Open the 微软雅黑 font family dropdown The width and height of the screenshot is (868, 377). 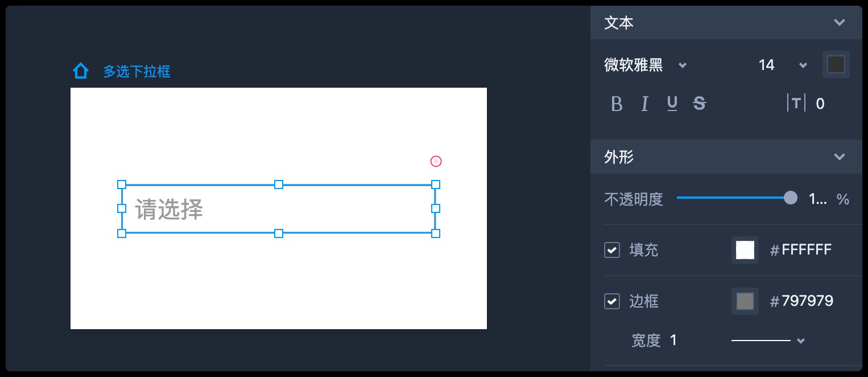(646, 65)
